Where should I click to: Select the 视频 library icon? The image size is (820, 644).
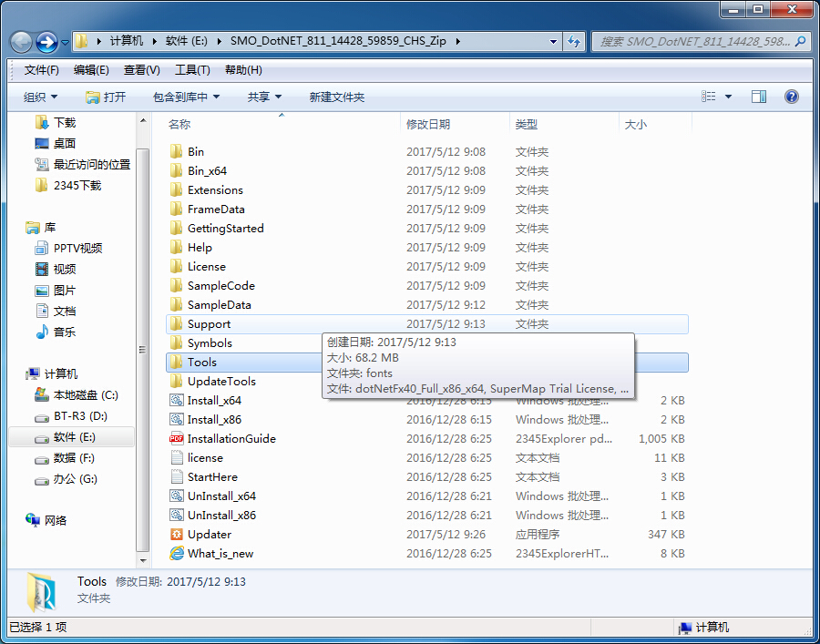pos(42,270)
